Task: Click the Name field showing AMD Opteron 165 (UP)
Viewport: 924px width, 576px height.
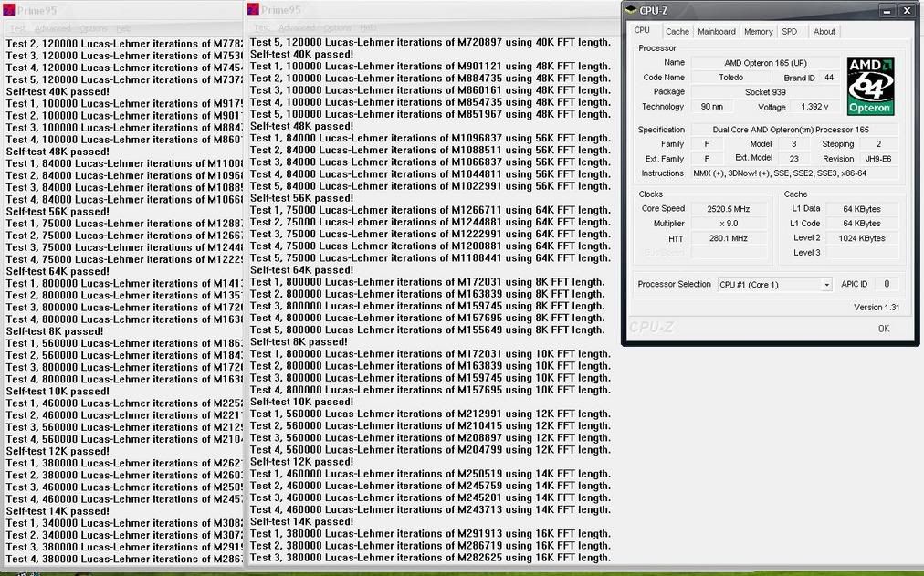Action: pyautogui.click(x=765, y=62)
